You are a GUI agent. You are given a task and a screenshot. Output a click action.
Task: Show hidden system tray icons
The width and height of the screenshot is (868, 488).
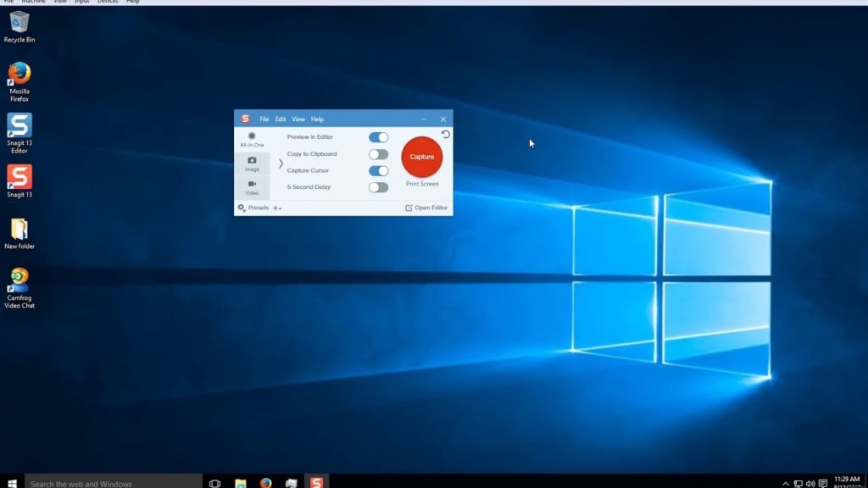pos(786,484)
